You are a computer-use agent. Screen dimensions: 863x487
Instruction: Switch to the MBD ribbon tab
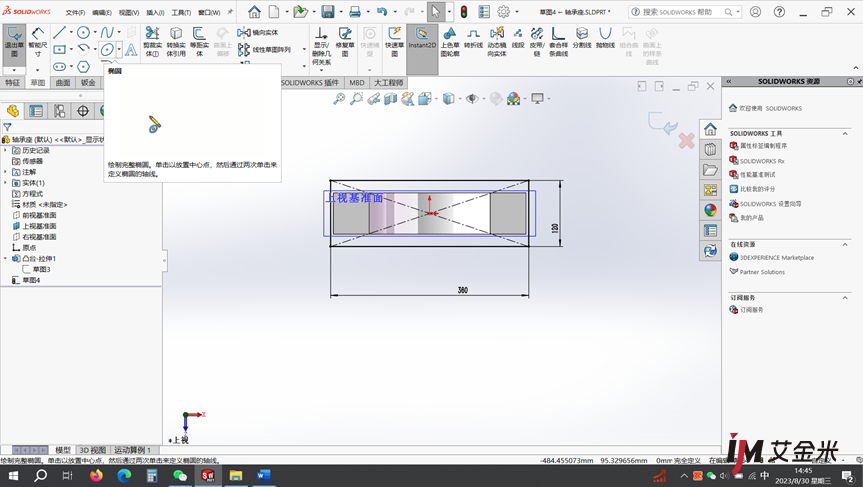point(357,83)
